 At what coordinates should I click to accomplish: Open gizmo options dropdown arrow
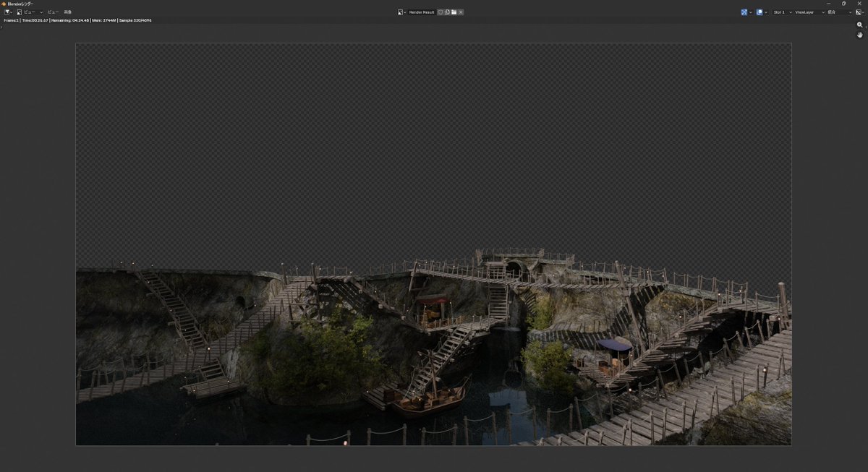[751, 12]
